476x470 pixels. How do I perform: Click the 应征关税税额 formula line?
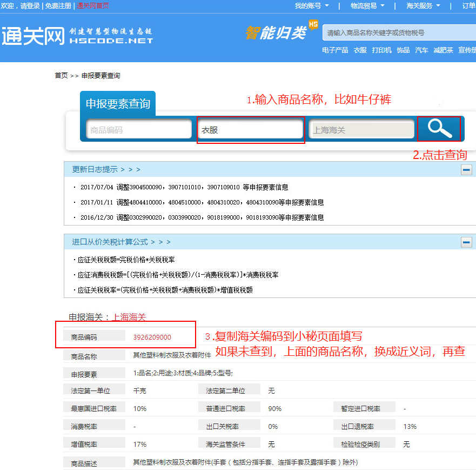pos(125,260)
